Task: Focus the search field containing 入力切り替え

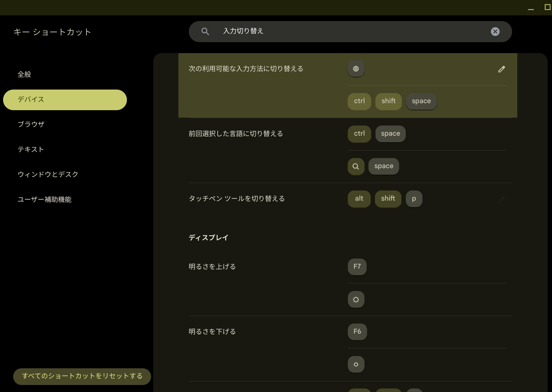Action: [350, 32]
